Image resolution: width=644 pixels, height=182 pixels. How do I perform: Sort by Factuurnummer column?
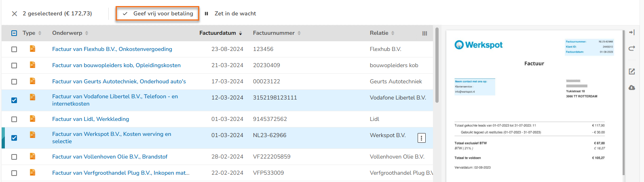click(x=277, y=33)
